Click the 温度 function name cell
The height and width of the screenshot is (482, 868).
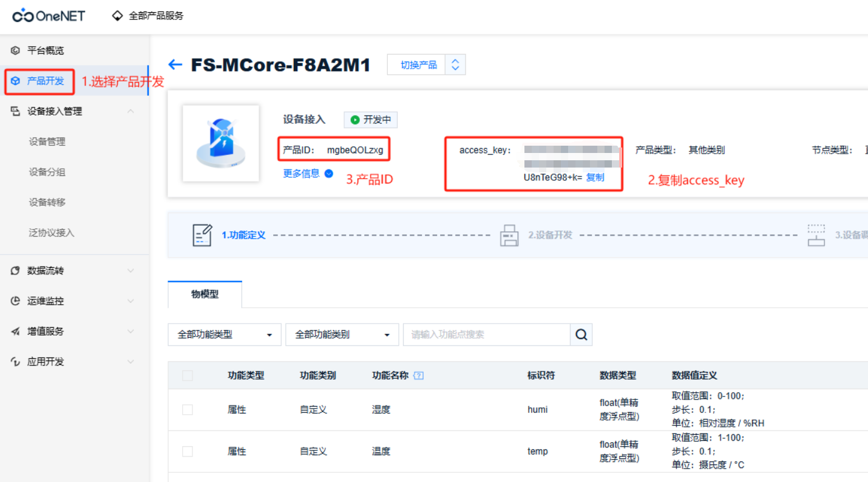(x=381, y=452)
